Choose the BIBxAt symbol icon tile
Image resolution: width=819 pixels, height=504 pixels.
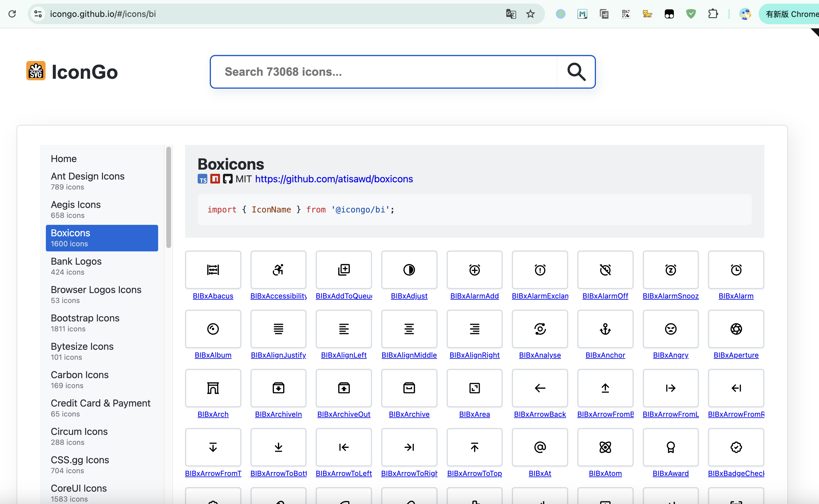click(540, 447)
